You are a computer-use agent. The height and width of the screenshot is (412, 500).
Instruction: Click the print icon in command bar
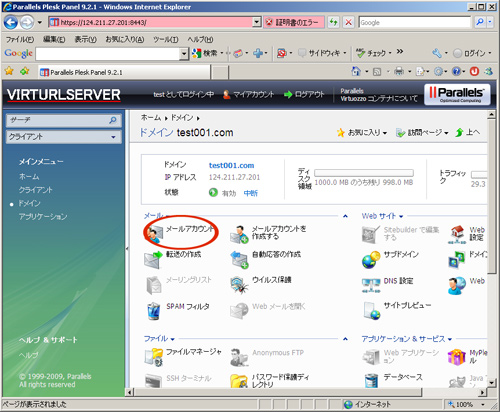click(x=399, y=71)
